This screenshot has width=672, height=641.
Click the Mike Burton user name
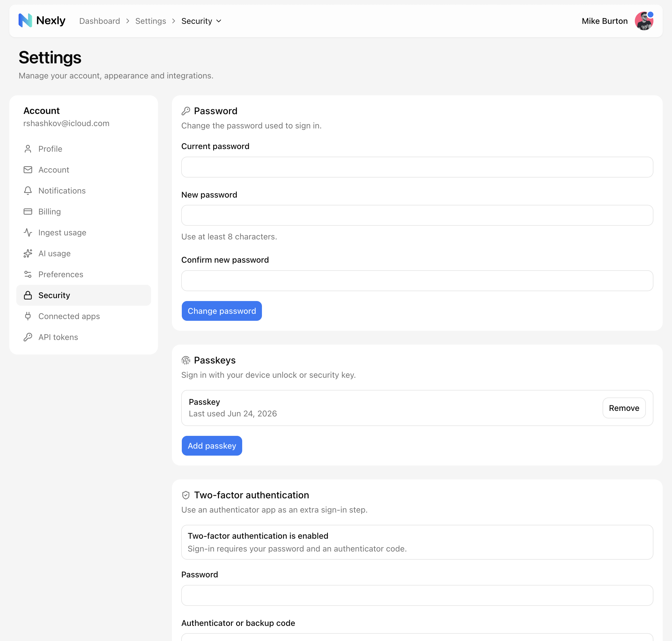[x=604, y=21]
